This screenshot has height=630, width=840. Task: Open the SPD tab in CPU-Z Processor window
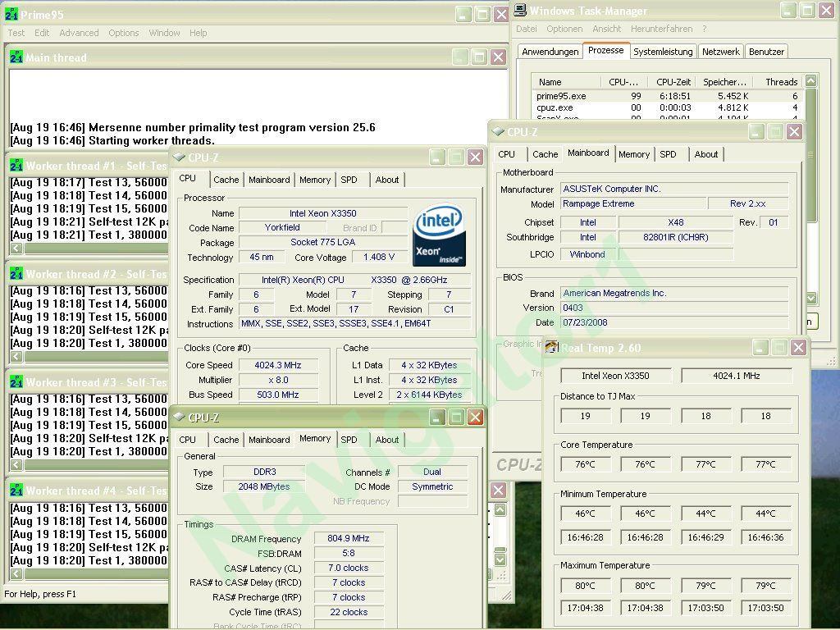tap(349, 180)
